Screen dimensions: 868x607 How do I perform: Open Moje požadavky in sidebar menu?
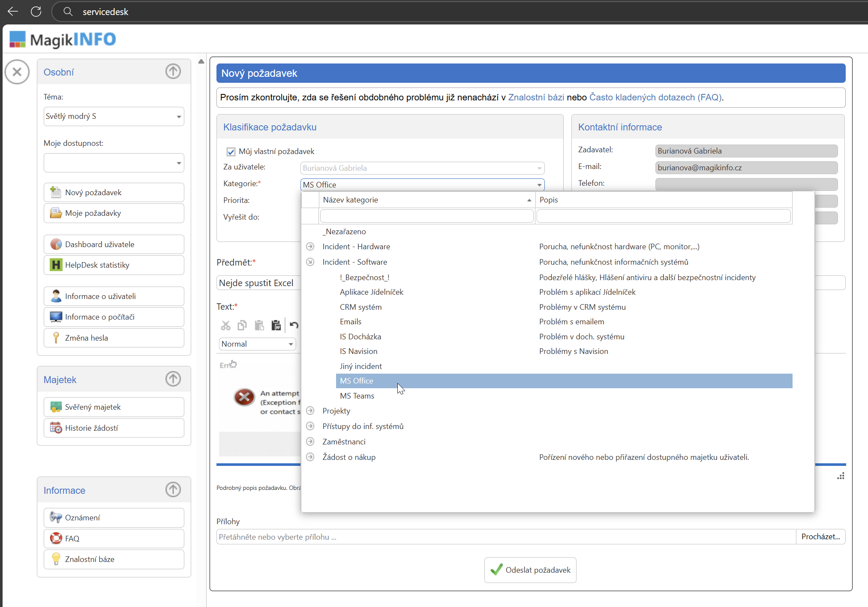[114, 213]
